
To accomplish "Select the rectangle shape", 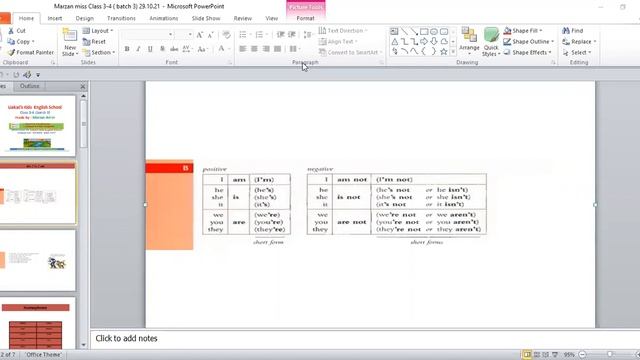I will (x=424, y=31).
